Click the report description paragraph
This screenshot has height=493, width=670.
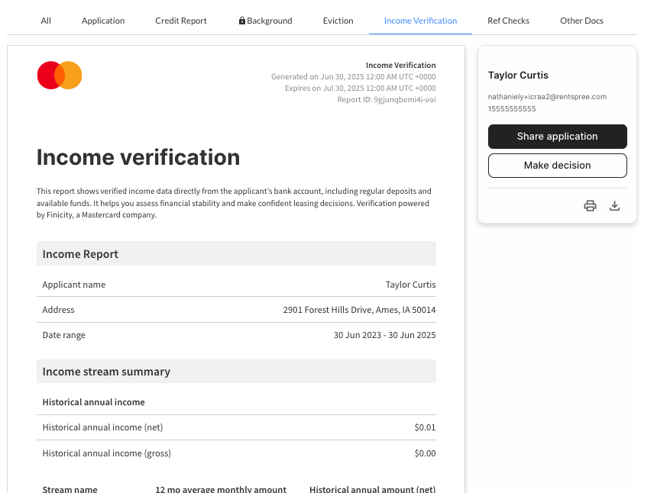234,203
